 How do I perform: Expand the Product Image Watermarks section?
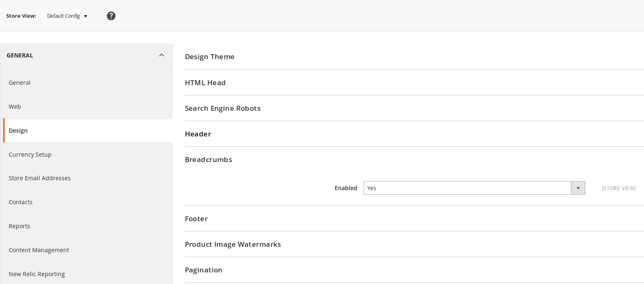tap(233, 244)
